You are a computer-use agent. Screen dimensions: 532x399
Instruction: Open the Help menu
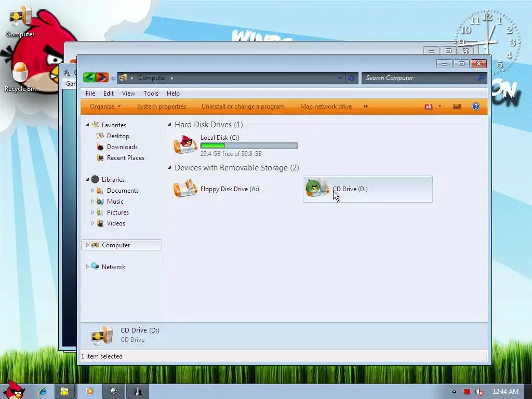173,94
